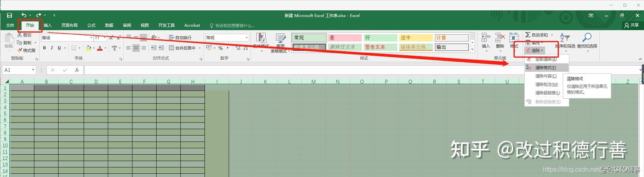Select the 差 cell style
644x177 pixels.
click(x=344, y=38)
